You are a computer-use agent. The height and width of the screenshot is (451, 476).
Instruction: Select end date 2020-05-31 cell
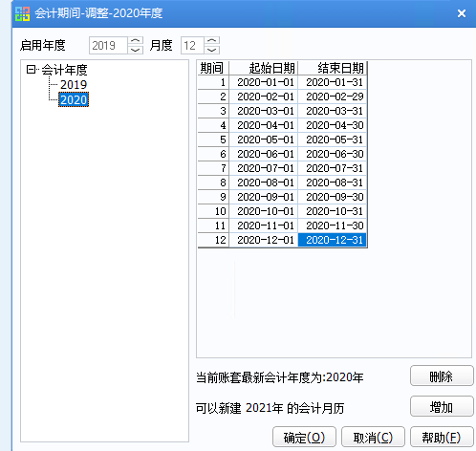[333, 140]
